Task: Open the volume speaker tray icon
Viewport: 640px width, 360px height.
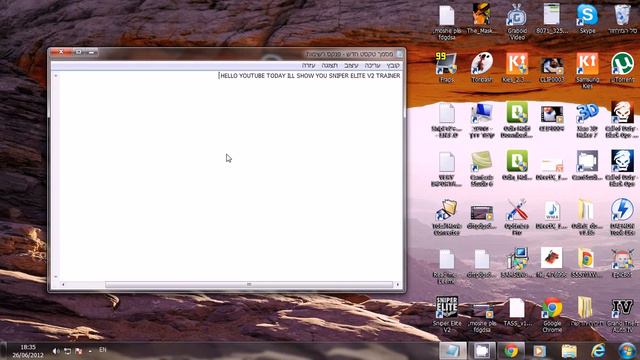Action: click(x=56, y=351)
